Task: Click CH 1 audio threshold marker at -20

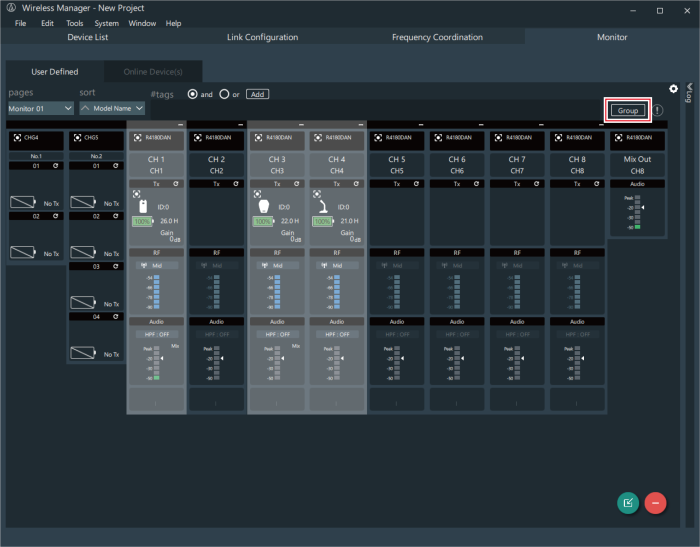Action: point(162,358)
